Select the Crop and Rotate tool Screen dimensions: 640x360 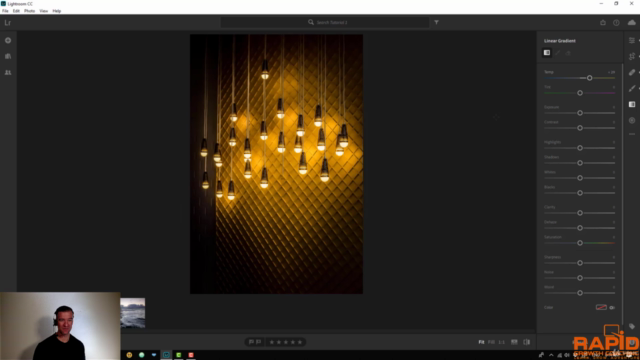(x=632, y=56)
